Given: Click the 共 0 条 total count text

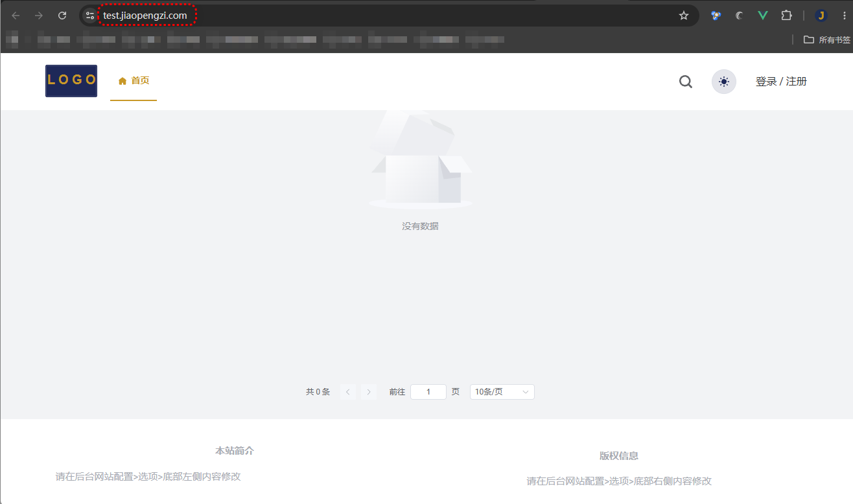Looking at the screenshot, I should click(x=318, y=392).
